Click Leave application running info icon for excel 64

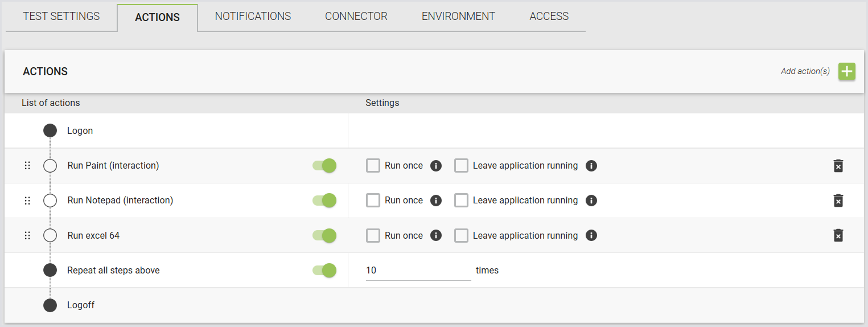591,235
